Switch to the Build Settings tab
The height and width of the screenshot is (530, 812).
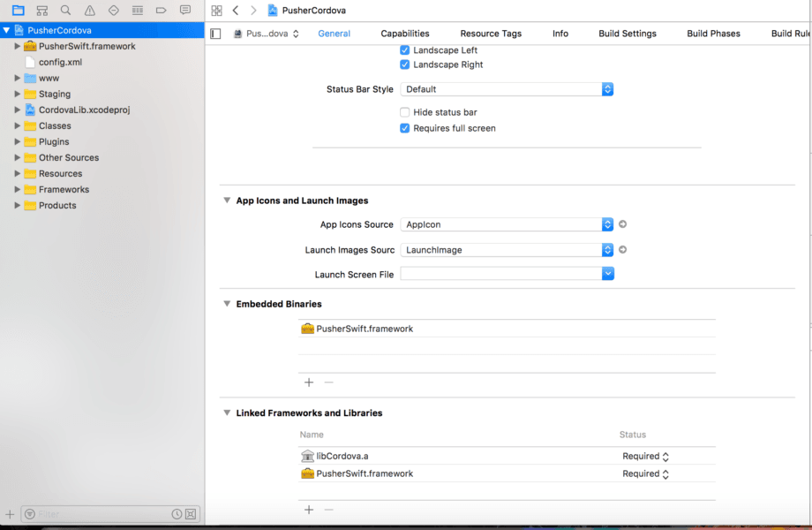click(x=627, y=34)
